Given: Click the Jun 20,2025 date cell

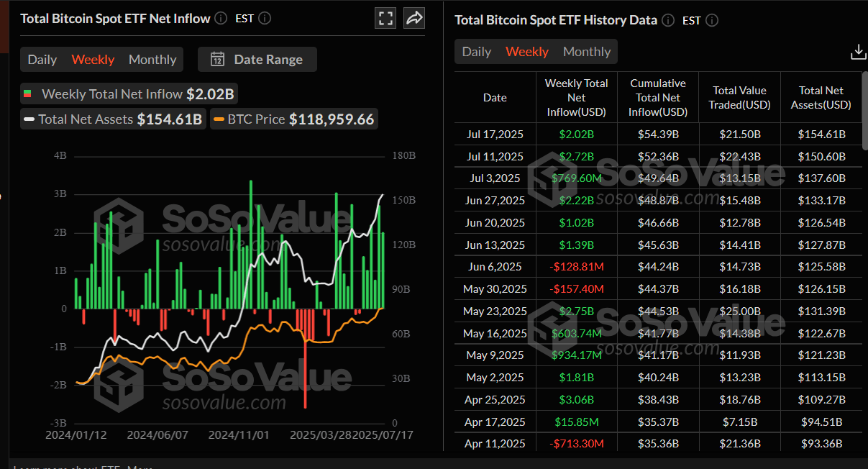Looking at the screenshot, I should click(x=494, y=223).
